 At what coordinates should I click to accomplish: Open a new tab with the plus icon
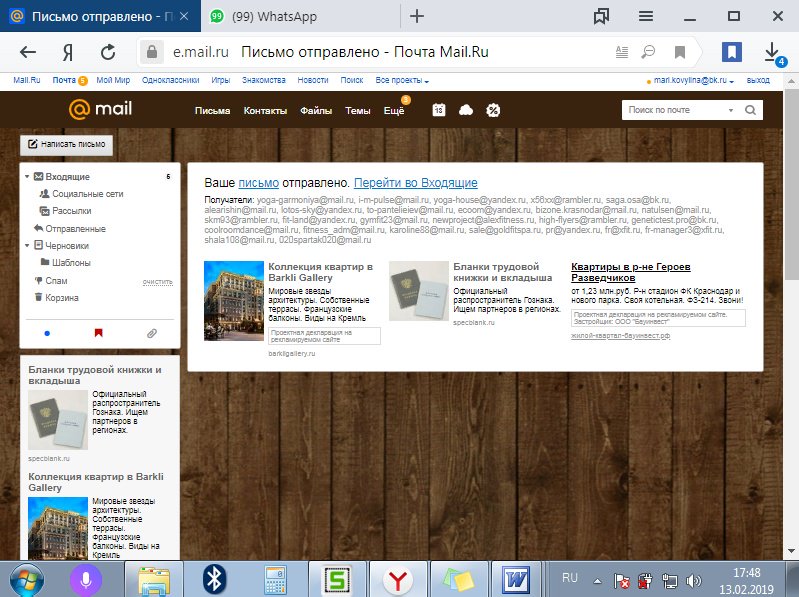(417, 16)
